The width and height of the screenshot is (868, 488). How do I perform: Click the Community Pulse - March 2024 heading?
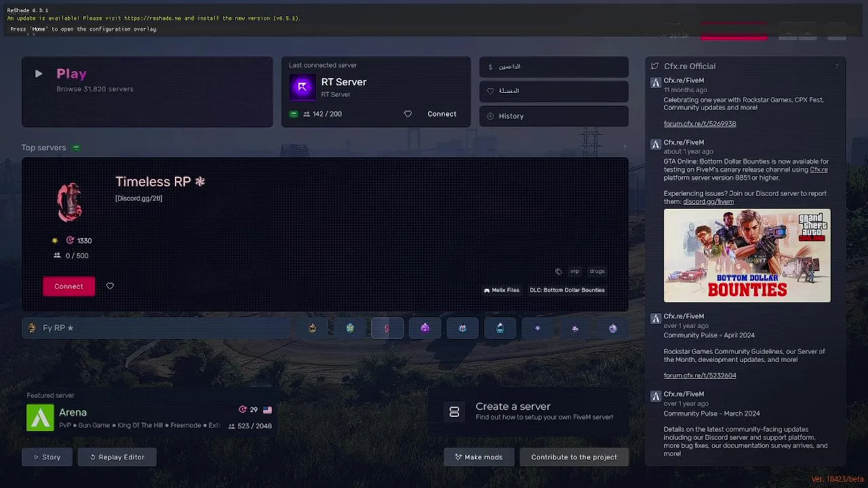point(712,413)
